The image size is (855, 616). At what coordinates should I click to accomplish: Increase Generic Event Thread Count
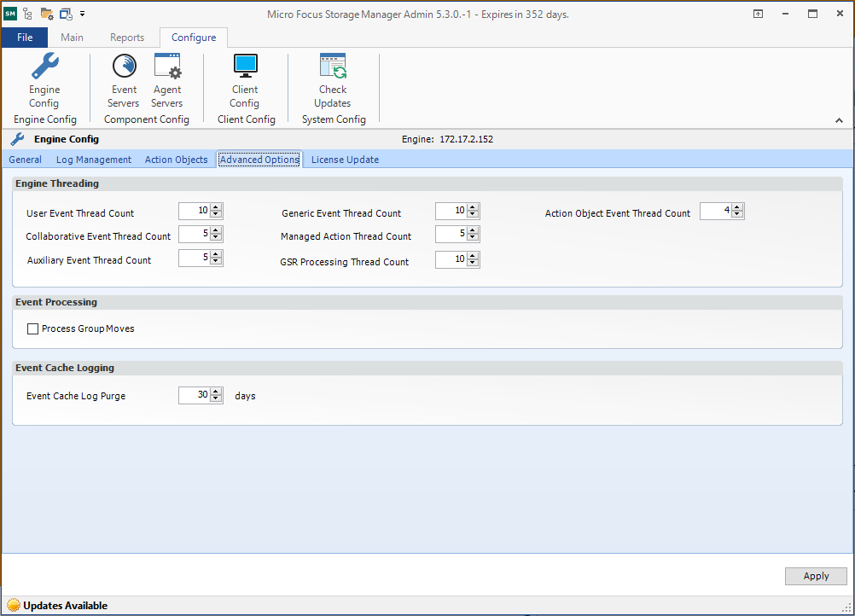473,207
